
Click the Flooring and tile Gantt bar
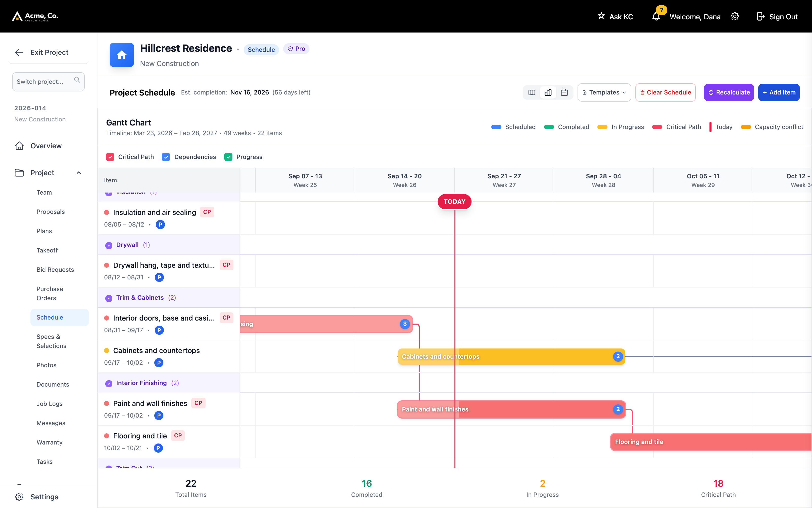(711, 442)
